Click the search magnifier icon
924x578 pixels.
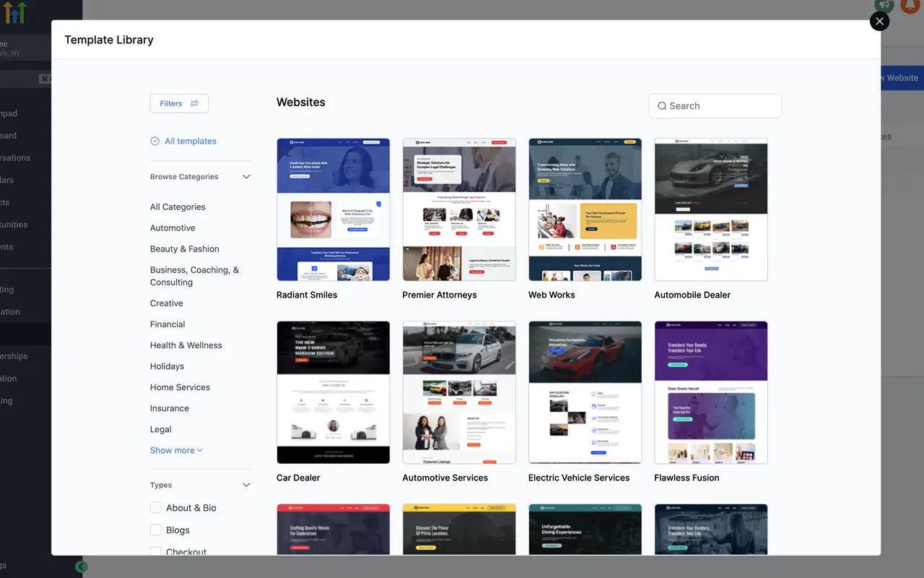[662, 106]
